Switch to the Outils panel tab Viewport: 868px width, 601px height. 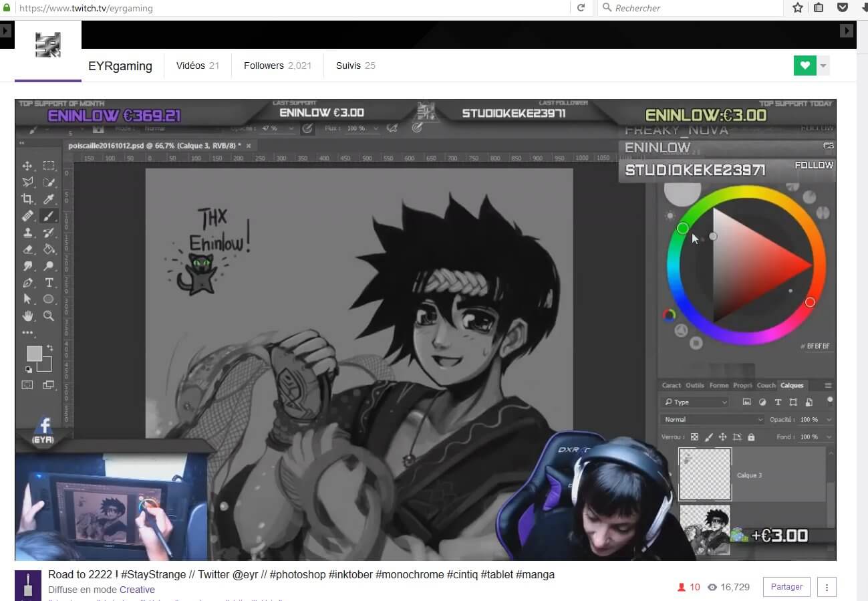click(x=695, y=386)
